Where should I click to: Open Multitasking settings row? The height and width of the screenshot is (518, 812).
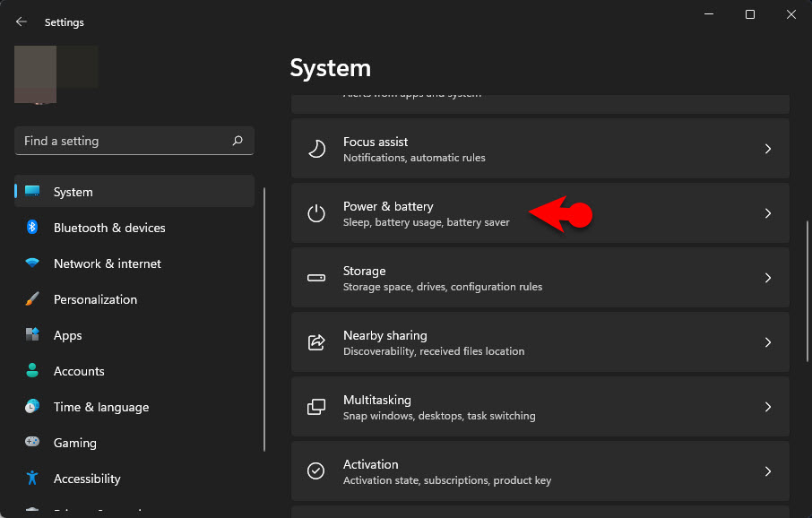pyautogui.click(x=540, y=407)
